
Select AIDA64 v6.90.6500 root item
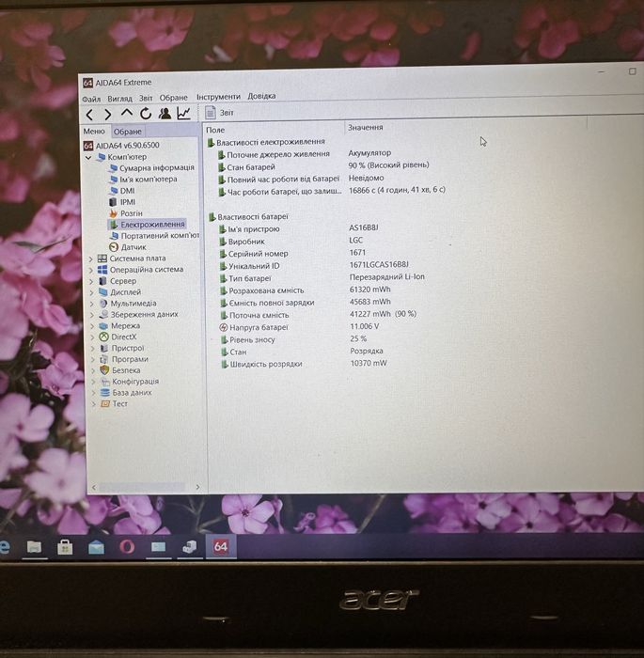tap(121, 146)
